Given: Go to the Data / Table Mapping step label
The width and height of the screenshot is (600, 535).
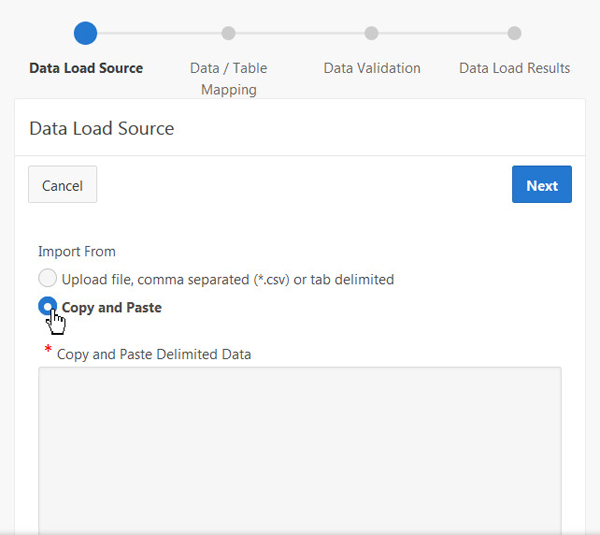Looking at the screenshot, I should [x=228, y=78].
